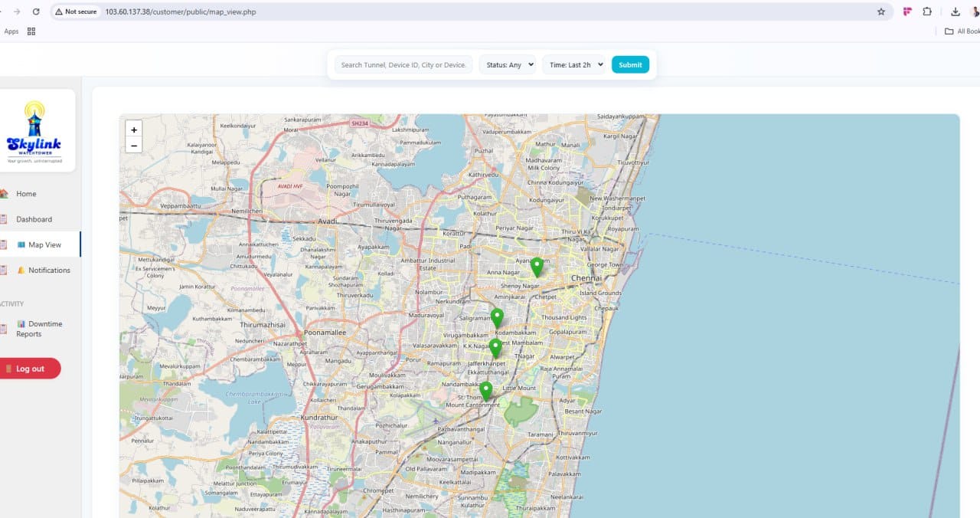Click the Search Tunnel, Device ID field

403,65
